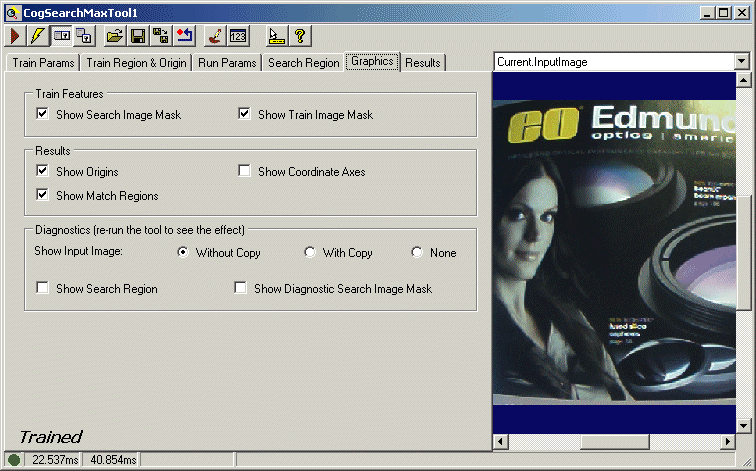Toggle the Show Origins checkbox
The image size is (756, 471).
[42, 171]
